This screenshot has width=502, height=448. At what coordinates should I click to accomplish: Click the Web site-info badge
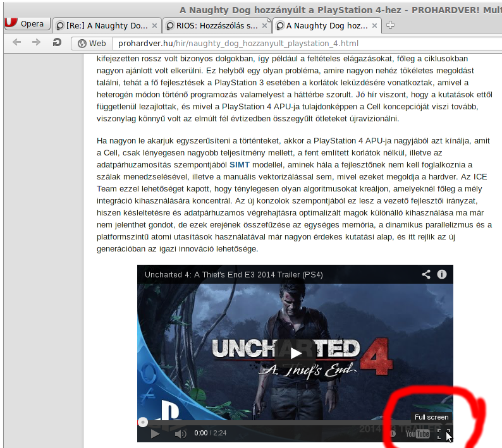[92, 43]
